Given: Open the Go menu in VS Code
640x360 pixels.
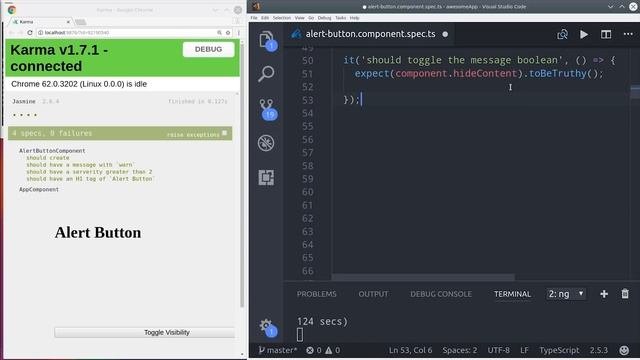Looking at the screenshot, I should 311,18.
